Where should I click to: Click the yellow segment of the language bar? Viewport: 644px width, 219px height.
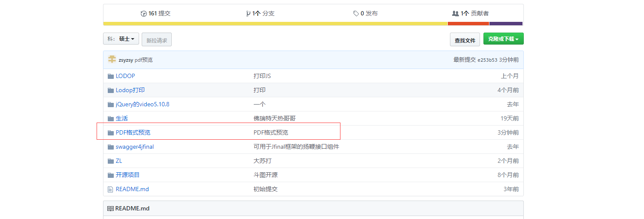click(275, 24)
